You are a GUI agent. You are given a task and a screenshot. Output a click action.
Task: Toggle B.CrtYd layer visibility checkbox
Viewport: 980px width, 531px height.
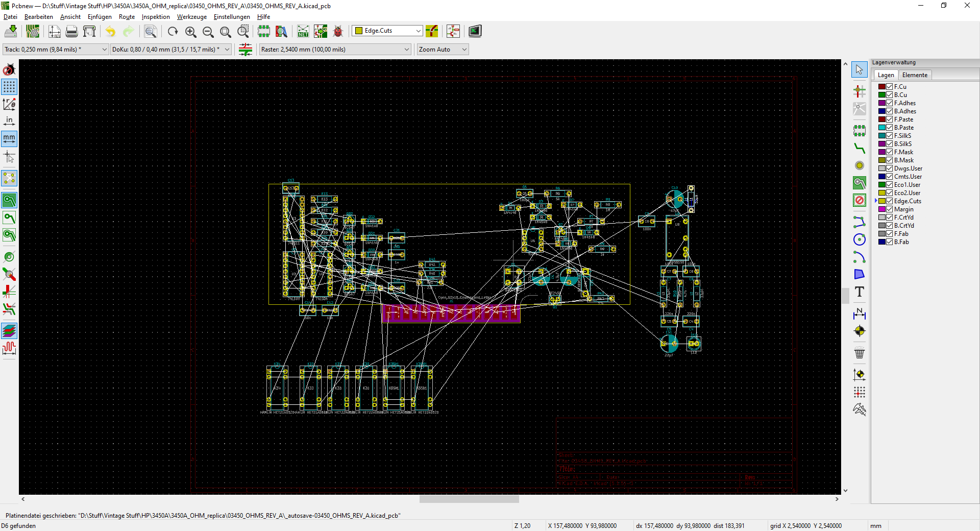coord(889,226)
